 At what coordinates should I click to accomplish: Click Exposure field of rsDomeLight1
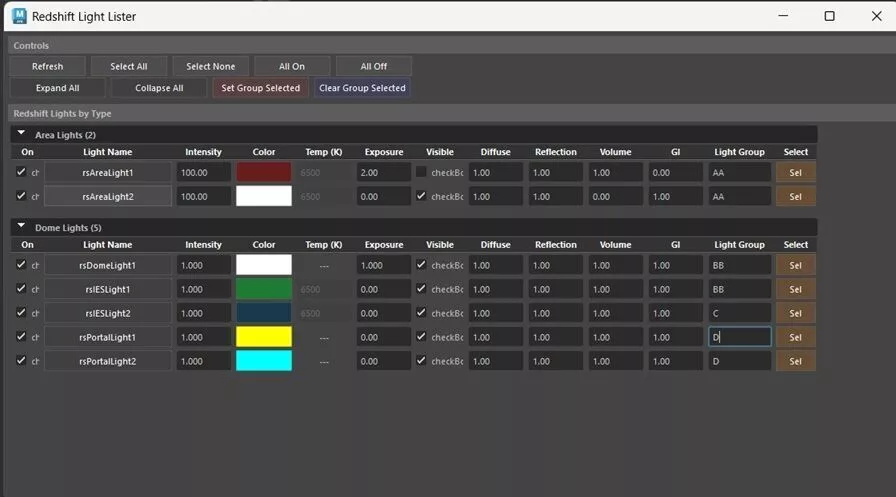click(383, 265)
